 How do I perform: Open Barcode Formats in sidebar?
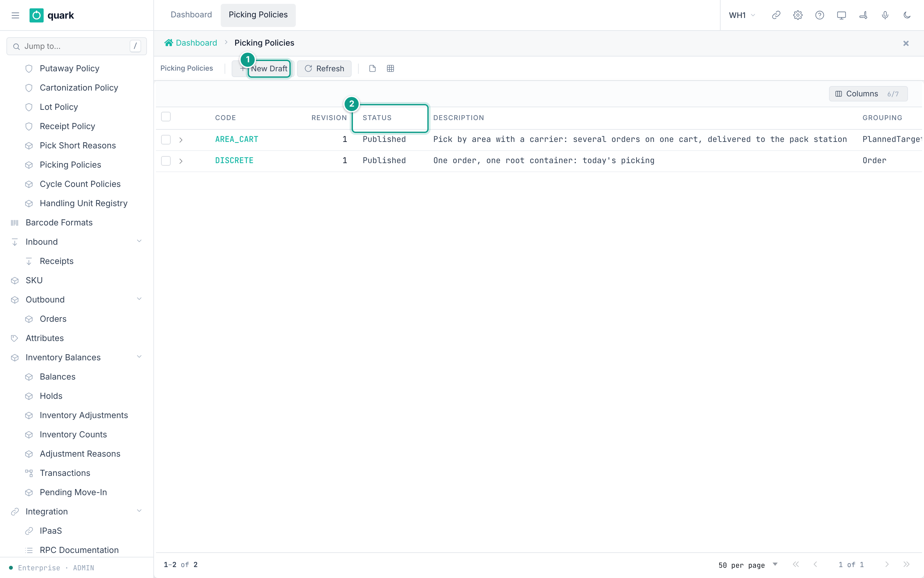pos(59,223)
